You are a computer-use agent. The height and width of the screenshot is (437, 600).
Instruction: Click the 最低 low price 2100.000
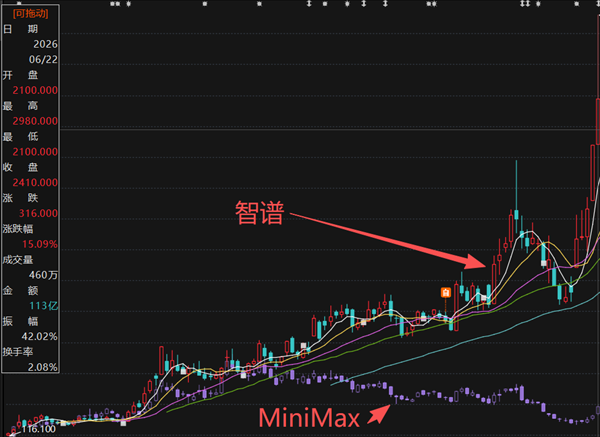click(35, 152)
